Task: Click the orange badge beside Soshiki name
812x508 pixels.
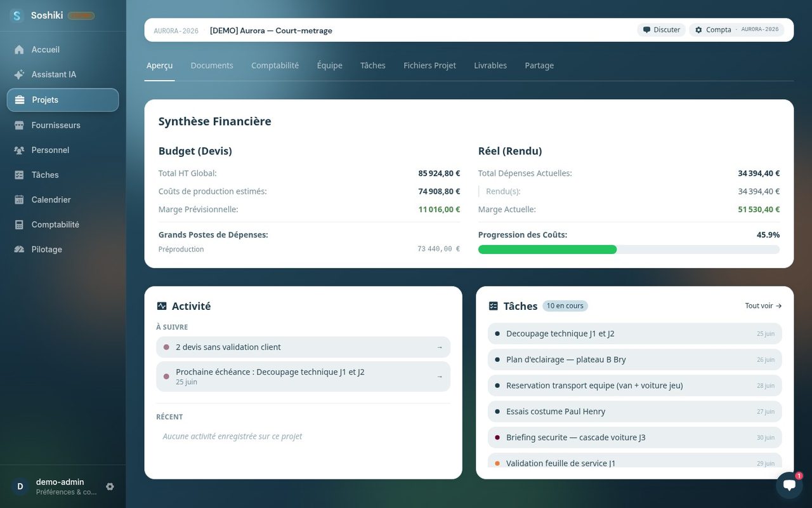Action: [81, 16]
